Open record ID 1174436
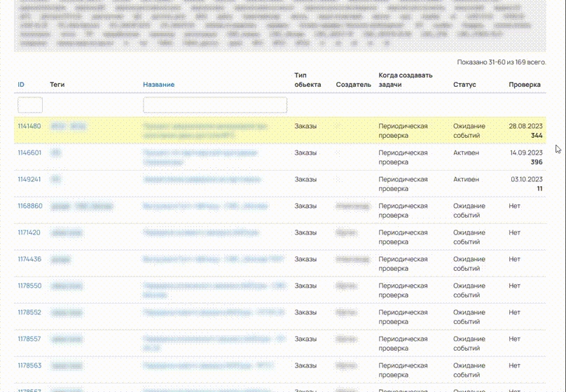The height and width of the screenshot is (392, 566). pyautogui.click(x=29, y=259)
